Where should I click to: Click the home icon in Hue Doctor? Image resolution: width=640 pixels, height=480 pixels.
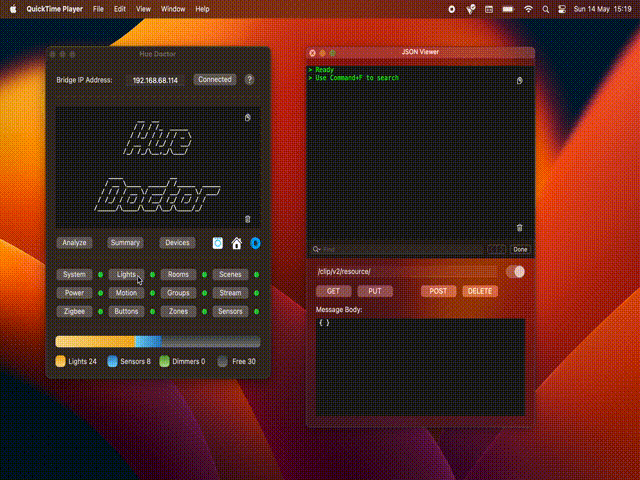coord(237,243)
